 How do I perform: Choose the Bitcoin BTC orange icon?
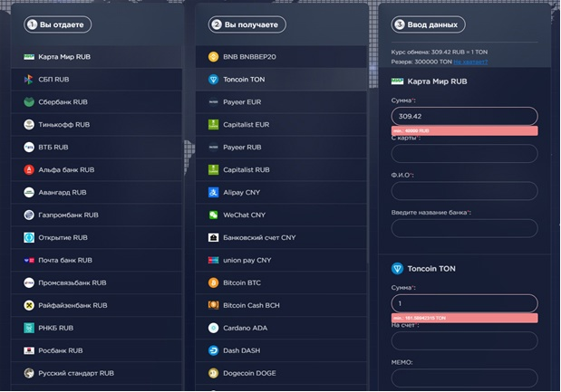[x=213, y=282]
